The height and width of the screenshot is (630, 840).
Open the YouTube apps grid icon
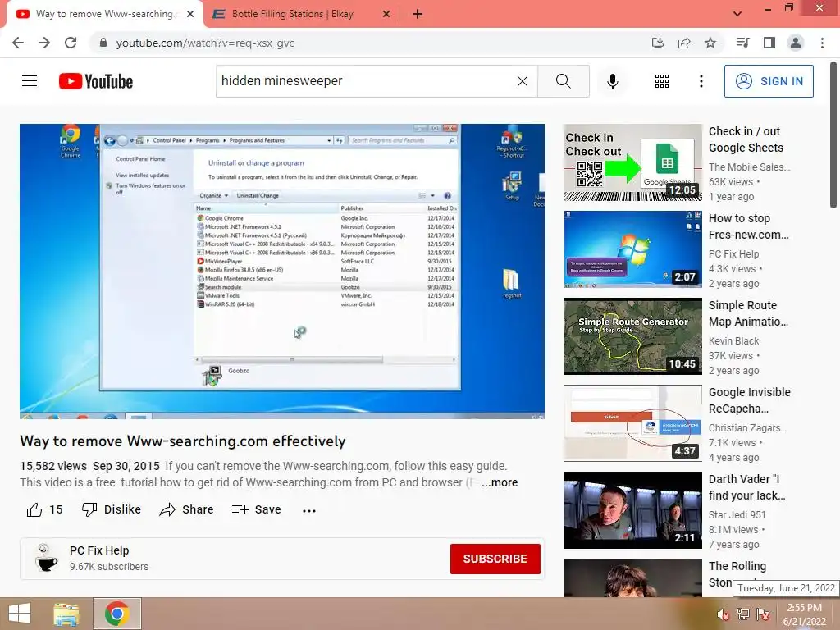tap(662, 81)
